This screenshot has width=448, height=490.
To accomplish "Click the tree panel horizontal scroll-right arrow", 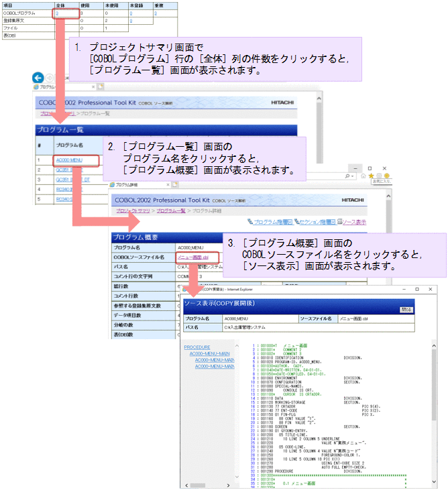I will (228, 485).
